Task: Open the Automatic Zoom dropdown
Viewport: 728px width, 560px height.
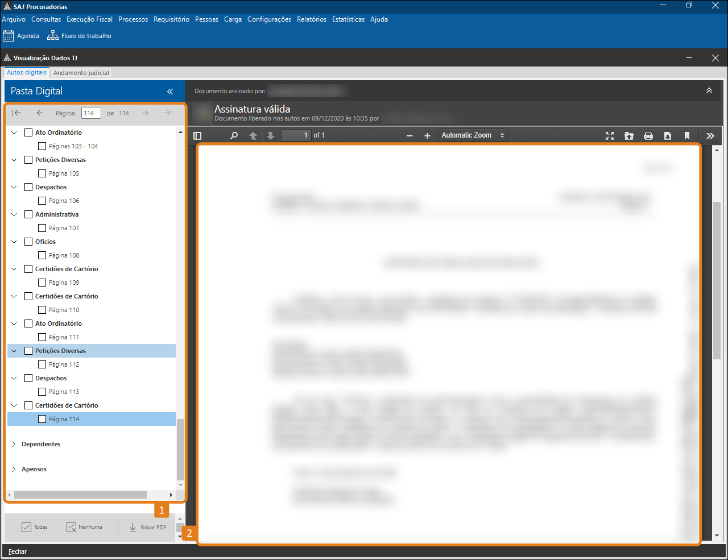Action: click(472, 135)
